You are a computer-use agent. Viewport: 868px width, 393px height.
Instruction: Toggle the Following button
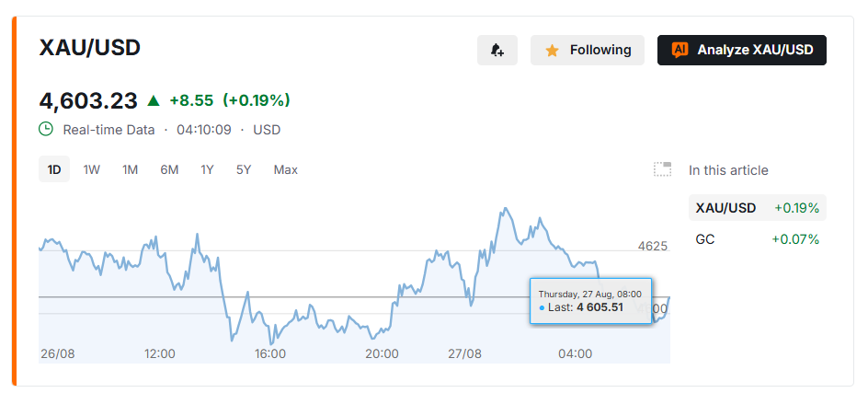[x=588, y=51]
